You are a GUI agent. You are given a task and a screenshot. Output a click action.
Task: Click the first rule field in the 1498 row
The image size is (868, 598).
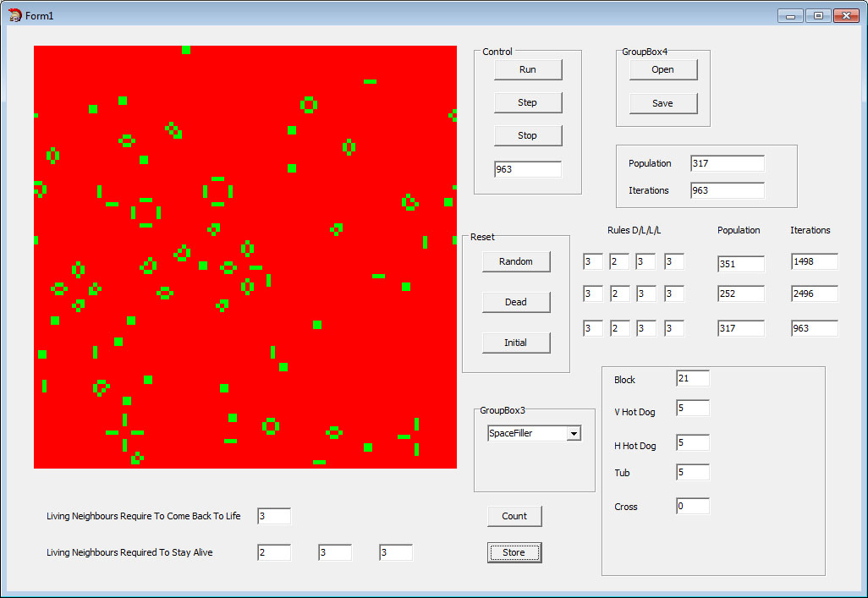(593, 261)
